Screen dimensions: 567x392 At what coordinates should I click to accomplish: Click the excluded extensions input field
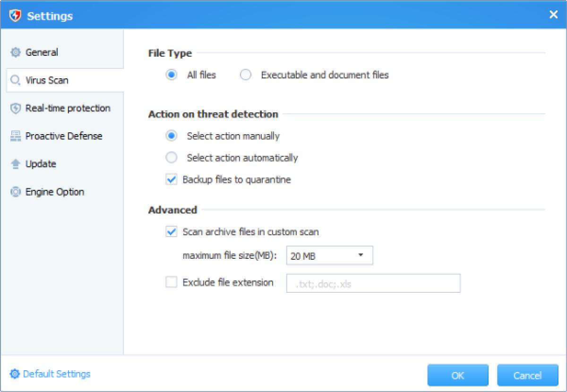[373, 283]
